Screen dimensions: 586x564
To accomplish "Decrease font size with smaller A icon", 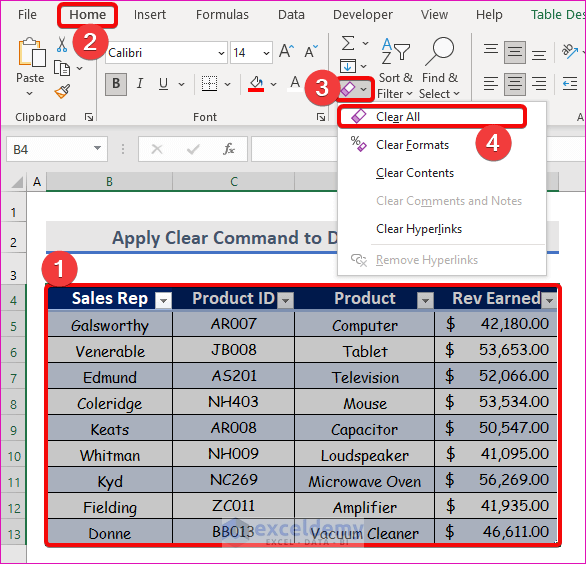I will click(311, 52).
